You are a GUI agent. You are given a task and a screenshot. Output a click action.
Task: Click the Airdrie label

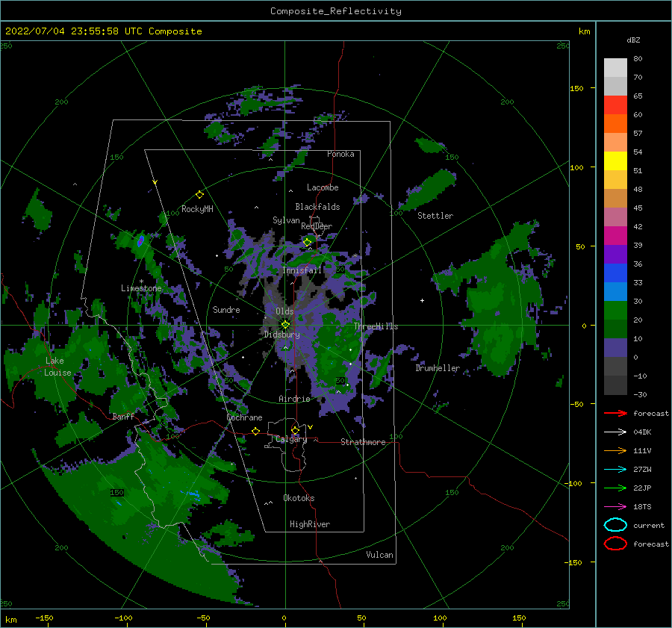(294, 399)
